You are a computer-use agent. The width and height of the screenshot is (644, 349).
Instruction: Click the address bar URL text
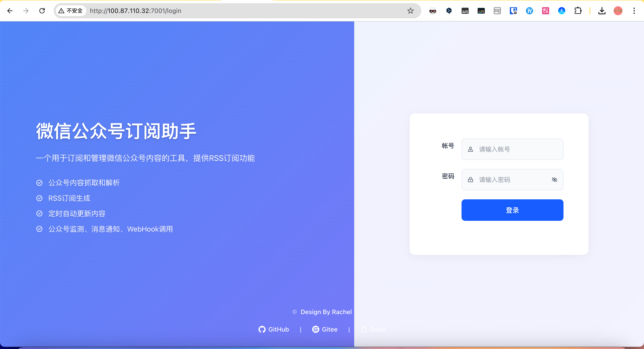136,11
